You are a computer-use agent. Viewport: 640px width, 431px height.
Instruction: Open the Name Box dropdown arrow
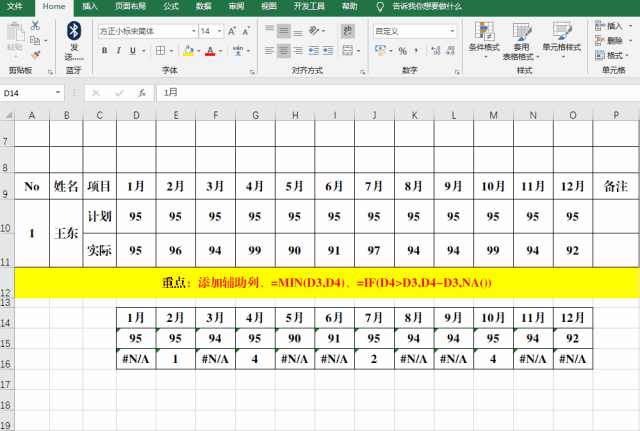pyautogui.click(x=58, y=93)
